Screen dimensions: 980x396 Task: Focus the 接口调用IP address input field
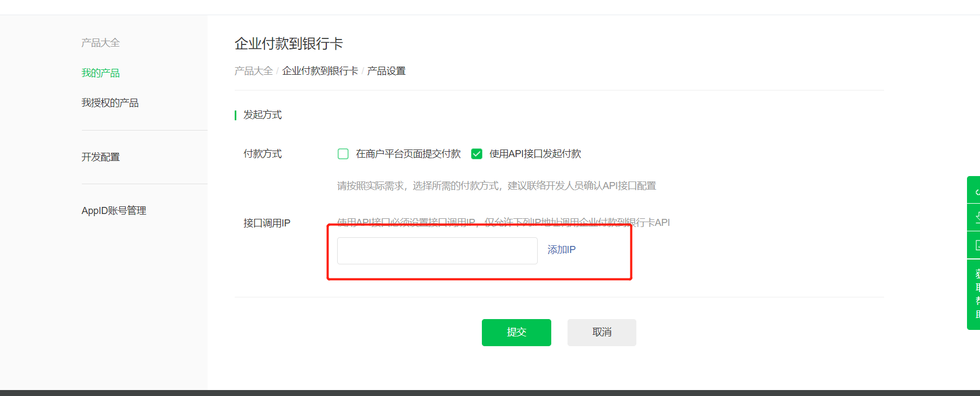pyautogui.click(x=437, y=251)
